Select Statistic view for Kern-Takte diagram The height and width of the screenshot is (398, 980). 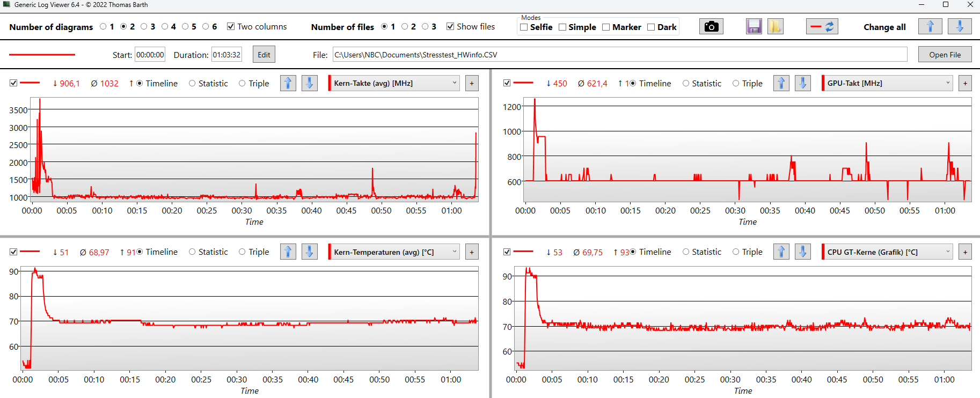pyautogui.click(x=192, y=83)
